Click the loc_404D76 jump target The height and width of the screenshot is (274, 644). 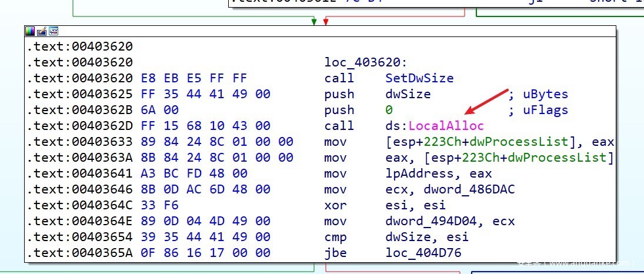423,253
